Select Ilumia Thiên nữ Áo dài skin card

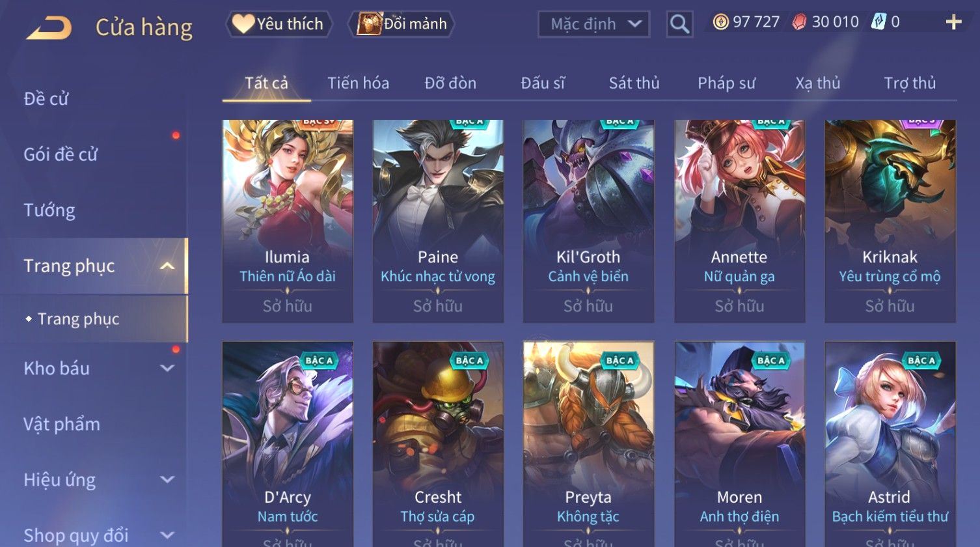[x=288, y=221]
